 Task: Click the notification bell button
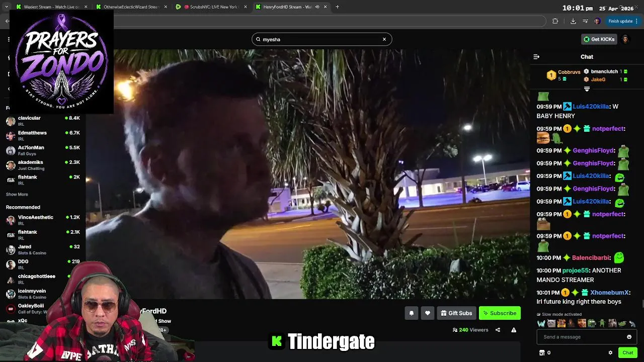pos(412,313)
